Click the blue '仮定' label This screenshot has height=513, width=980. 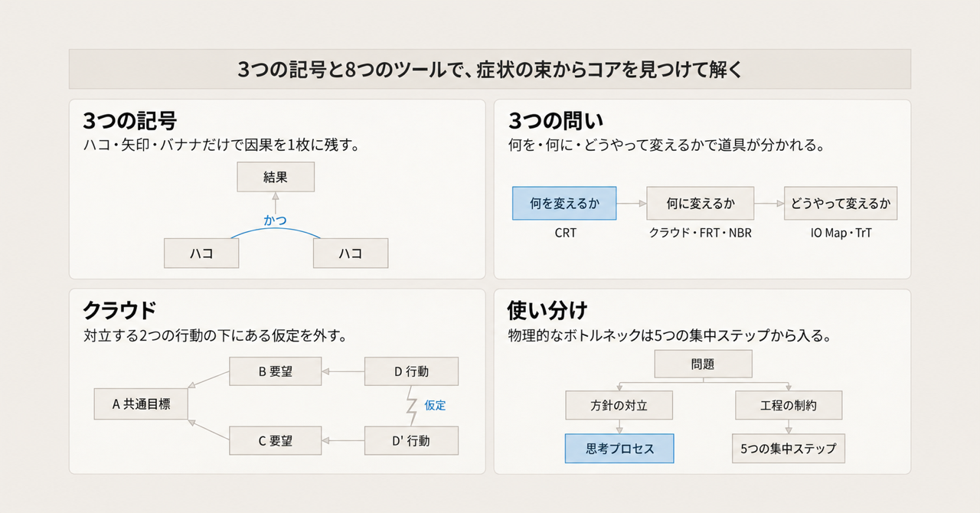435,406
